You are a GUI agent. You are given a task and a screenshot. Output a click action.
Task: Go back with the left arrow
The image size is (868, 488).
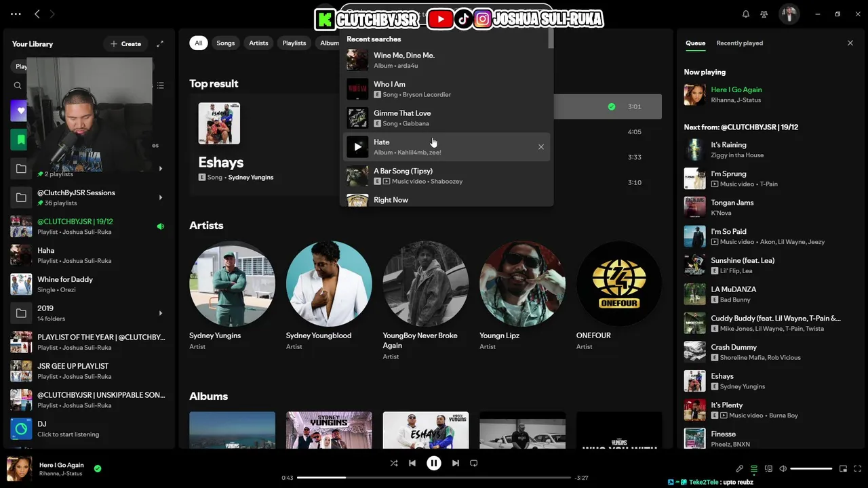pyautogui.click(x=37, y=14)
